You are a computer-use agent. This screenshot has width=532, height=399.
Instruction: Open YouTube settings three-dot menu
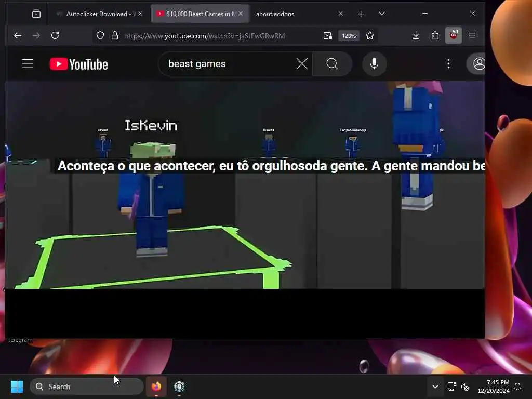[x=448, y=64]
